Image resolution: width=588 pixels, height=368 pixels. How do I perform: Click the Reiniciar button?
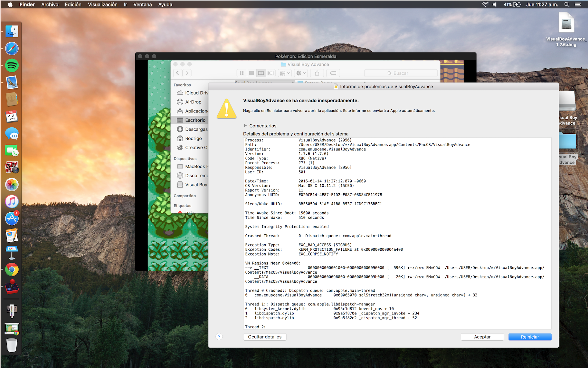tap(530, 337)
